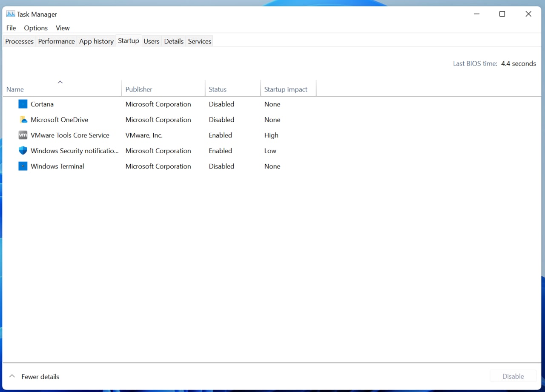Click the Microsoft OneDrive cloud icon
This screenshot has height=392, width=545.
pyautogui.click(x=23, y=120)
